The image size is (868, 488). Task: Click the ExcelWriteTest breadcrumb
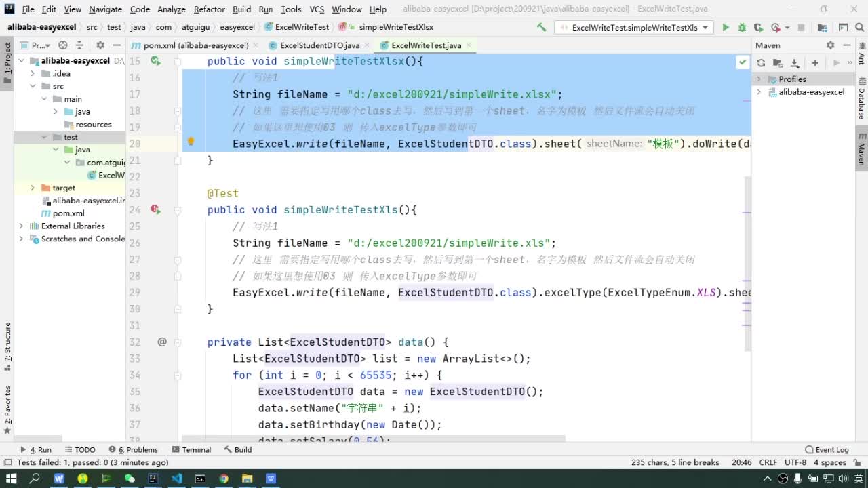click(x=296, y=27)
